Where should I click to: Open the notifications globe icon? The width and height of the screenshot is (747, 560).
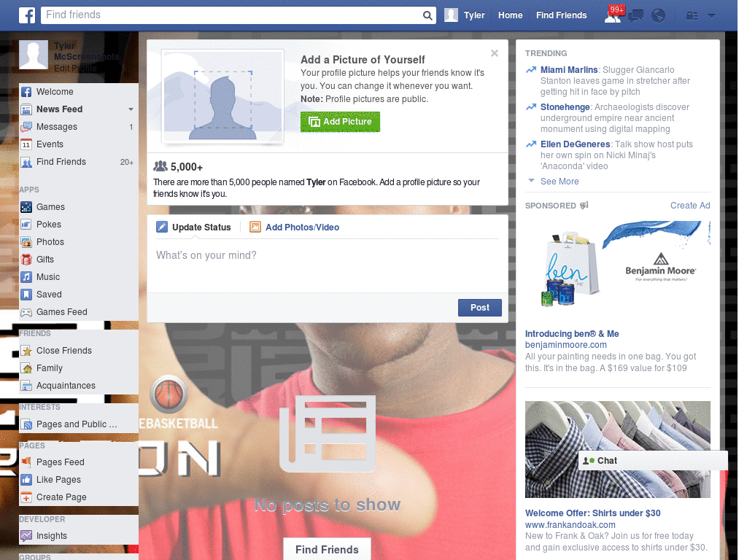[x=659, y=16]
